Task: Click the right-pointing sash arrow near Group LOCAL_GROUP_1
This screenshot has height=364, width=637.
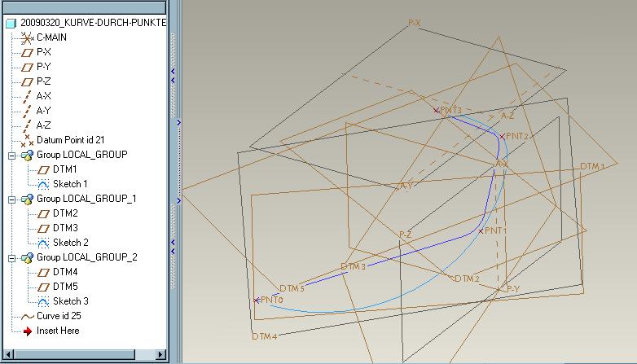Action: coord(178,200)
